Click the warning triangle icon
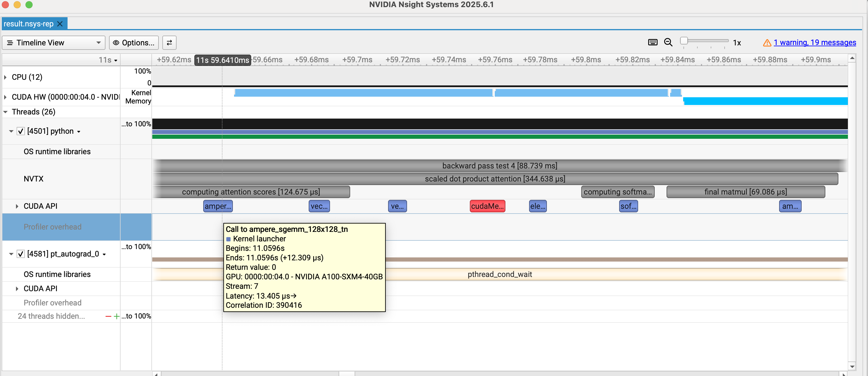This screenshot has height=376, width=868. click(767, 43)
